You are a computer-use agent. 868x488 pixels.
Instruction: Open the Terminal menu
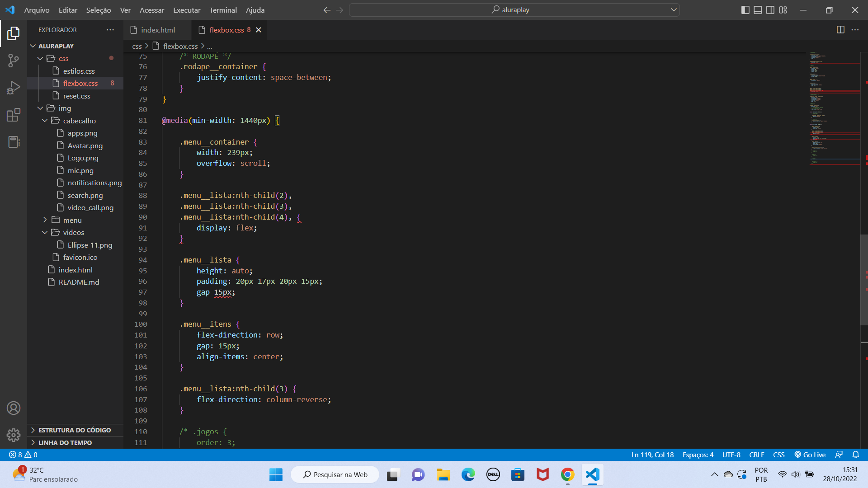(x=223, y=10)
